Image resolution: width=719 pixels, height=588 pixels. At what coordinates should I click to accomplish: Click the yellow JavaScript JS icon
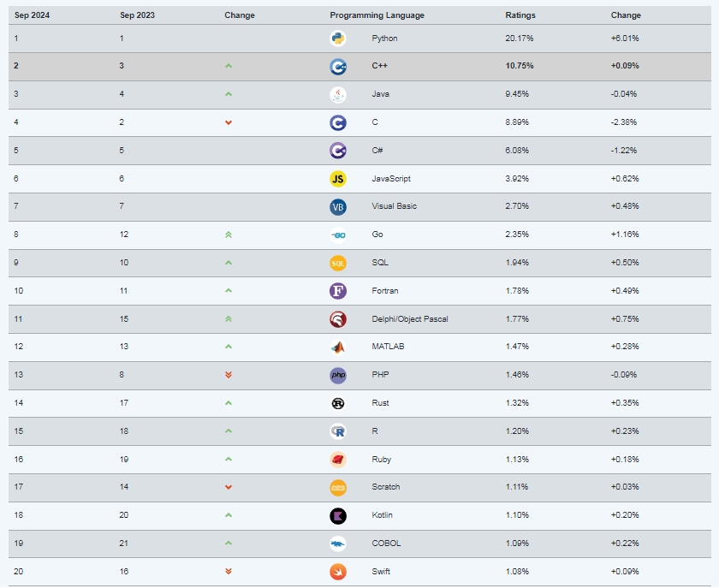(x=338, y=179)
